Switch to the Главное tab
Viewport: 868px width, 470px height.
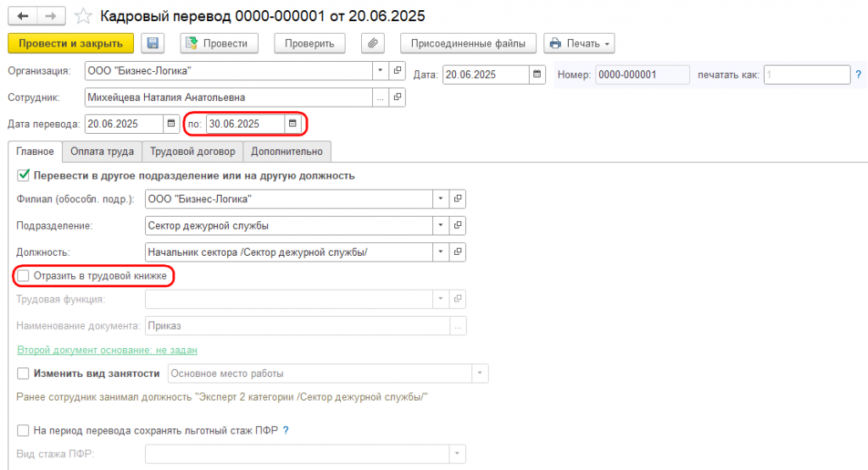pyautogui.click(x=36, y=152)
